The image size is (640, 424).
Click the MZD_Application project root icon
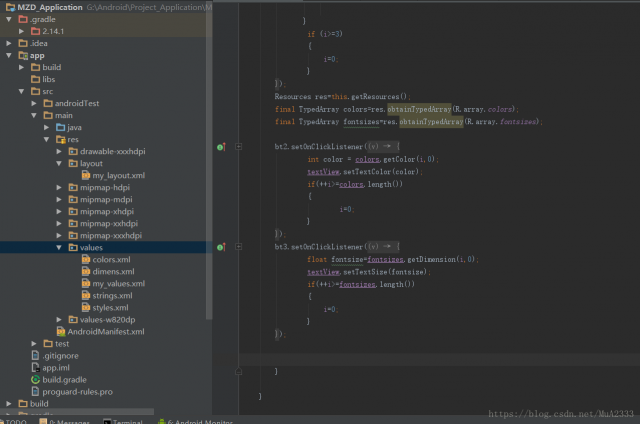(x=9, y=6)
